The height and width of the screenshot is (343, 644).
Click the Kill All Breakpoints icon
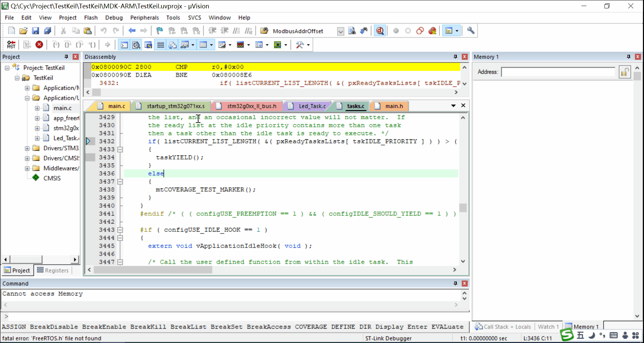point(432,31)
